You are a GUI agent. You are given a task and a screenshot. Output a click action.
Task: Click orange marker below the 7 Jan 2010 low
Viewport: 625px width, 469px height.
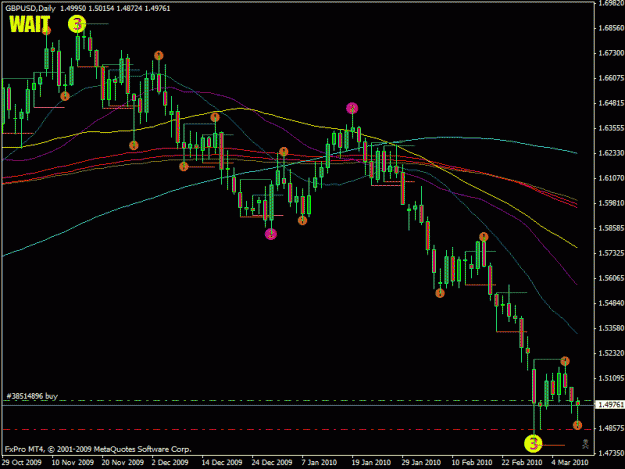(303, 220)
